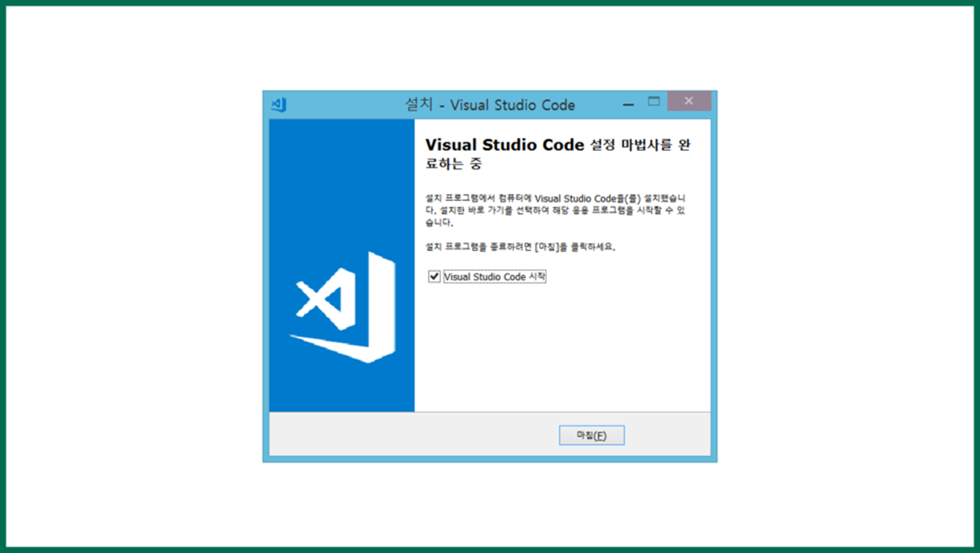Click the gray bottom bar left of 마침

tap(413, 434)
